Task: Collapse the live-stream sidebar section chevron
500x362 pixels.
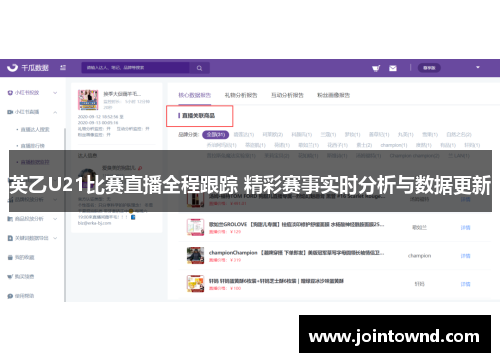Action: point(55,112)
